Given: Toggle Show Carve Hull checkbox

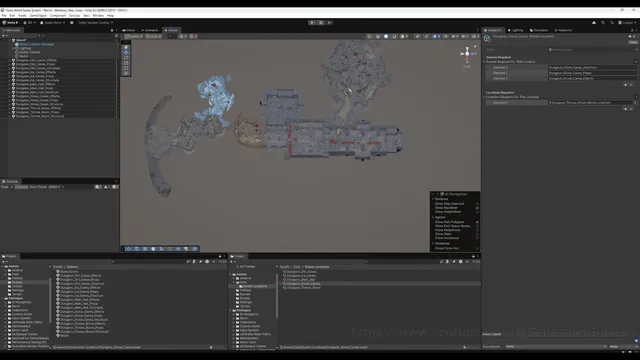Looking at the screenshot, I should click(x=477, y=248).
